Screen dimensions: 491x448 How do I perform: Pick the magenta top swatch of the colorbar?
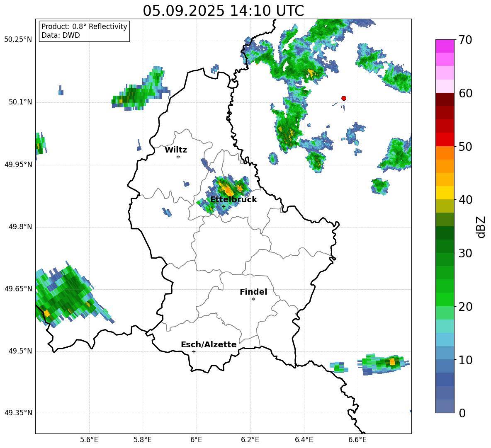coord(445,46)
